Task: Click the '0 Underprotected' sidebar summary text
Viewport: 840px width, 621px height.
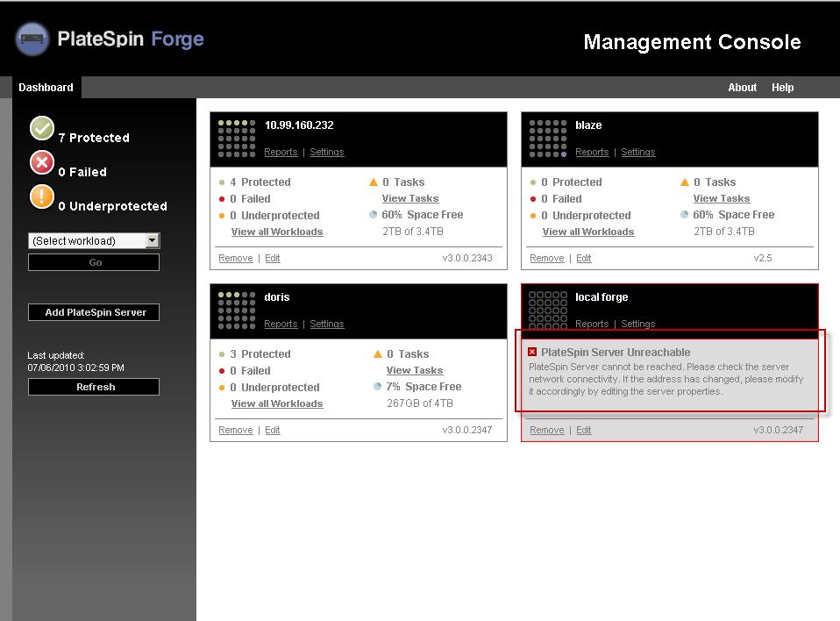Action: [x=112, y=206]
